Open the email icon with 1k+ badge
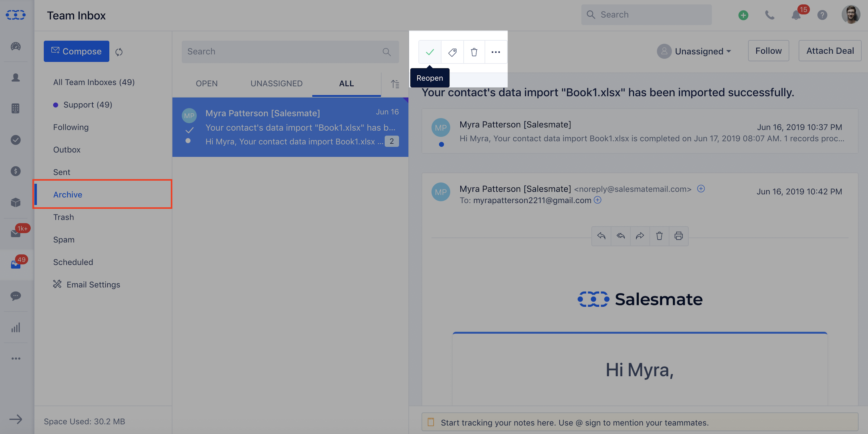The height and width of the screenshot is (434, 868). click(x=15, y=233)
